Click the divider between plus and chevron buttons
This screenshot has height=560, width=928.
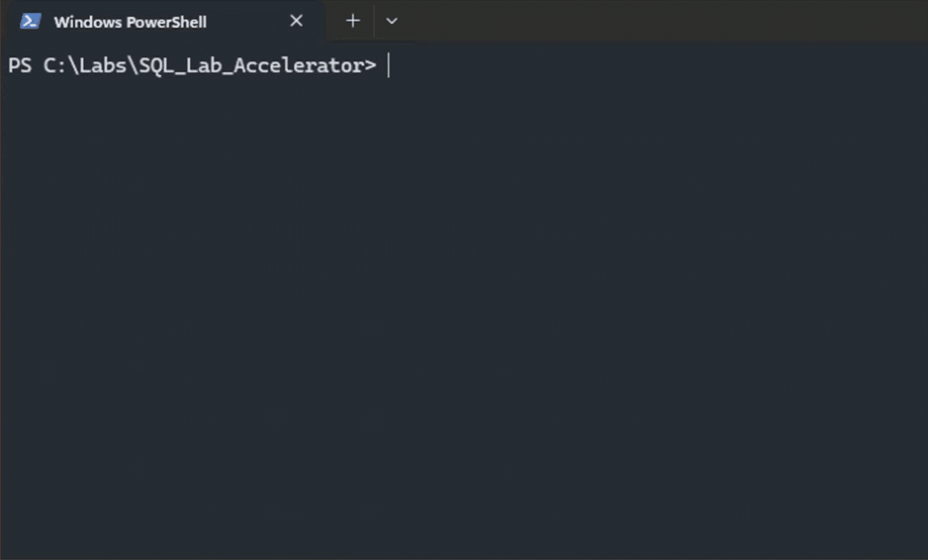[x=374, y=21]
